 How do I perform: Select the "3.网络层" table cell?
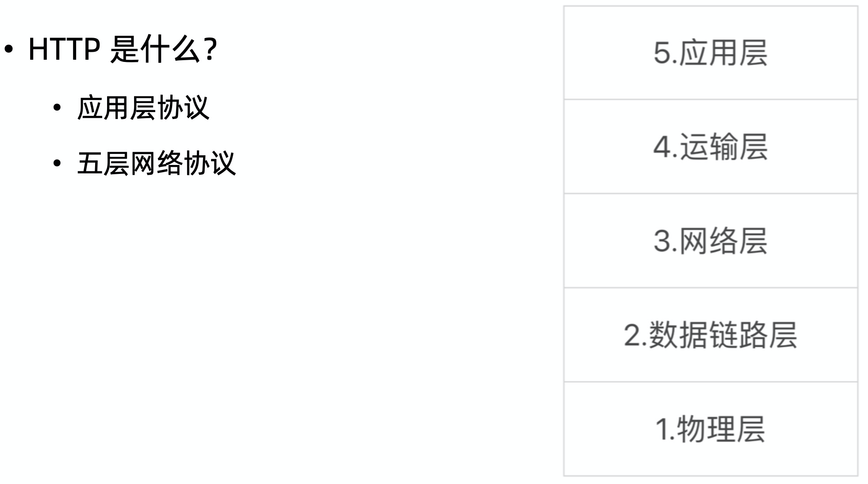pyautogui.click(x=711, y=241)
